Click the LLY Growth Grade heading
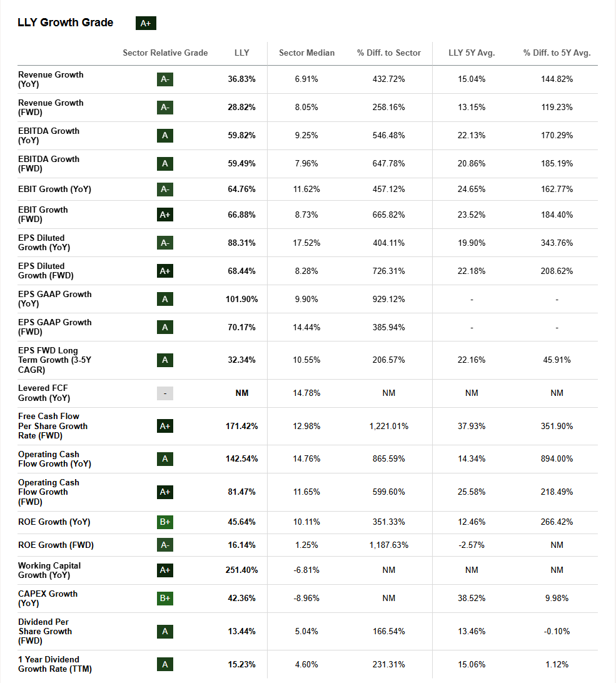 point(65,23)
